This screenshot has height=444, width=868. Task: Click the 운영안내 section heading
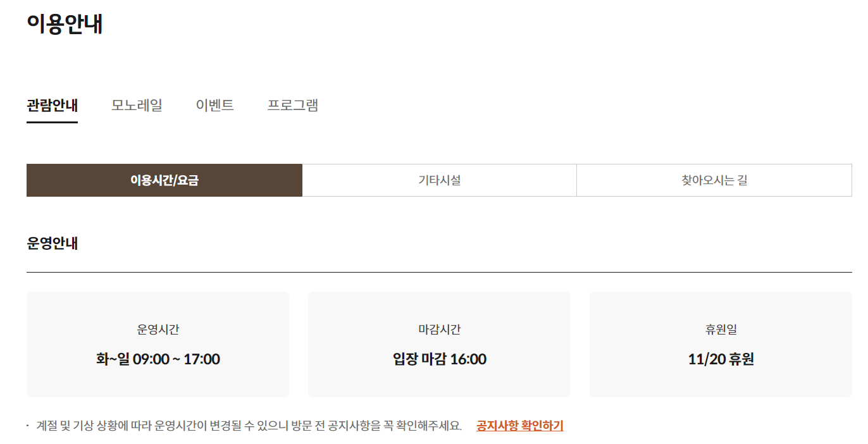pos(53,244)
